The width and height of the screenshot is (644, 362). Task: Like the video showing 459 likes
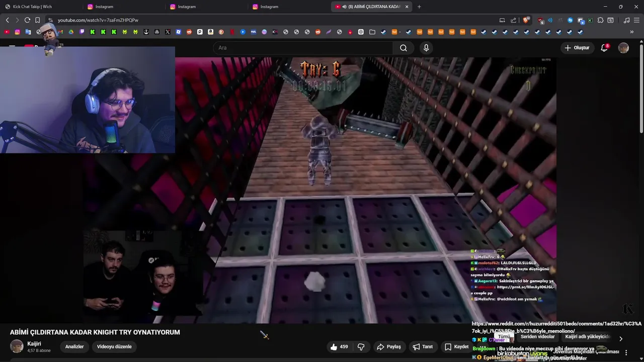[339, 346]
